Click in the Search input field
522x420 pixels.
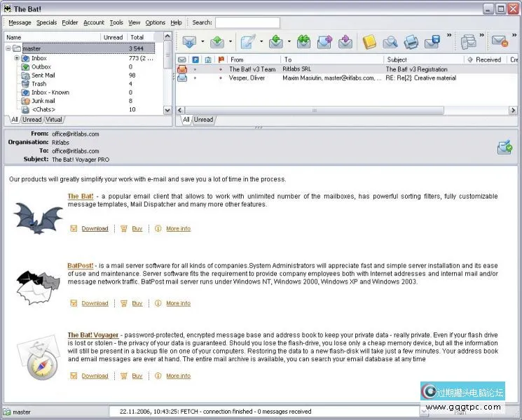(247, 22)
